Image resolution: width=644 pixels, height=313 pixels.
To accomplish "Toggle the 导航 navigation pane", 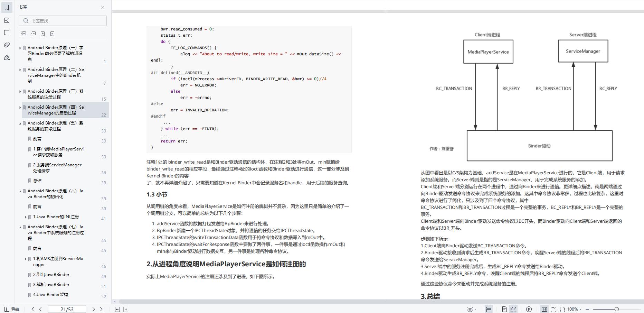I will (12, 309).
